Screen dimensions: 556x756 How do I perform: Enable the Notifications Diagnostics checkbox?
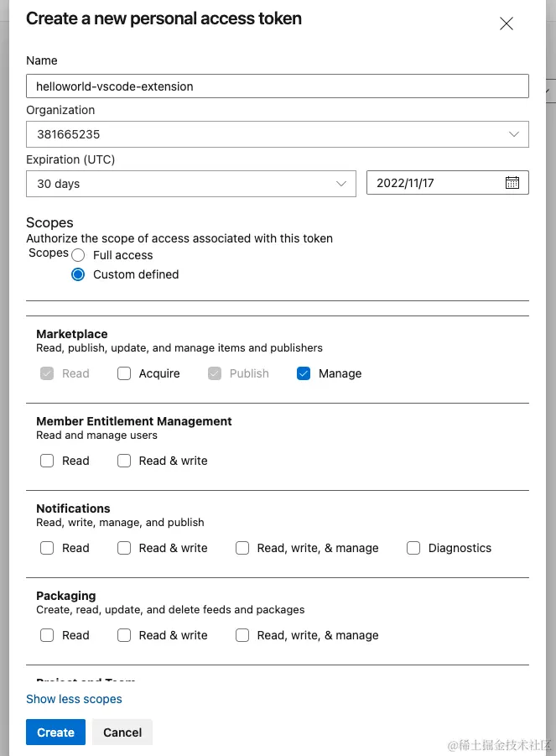pos(413,548)
